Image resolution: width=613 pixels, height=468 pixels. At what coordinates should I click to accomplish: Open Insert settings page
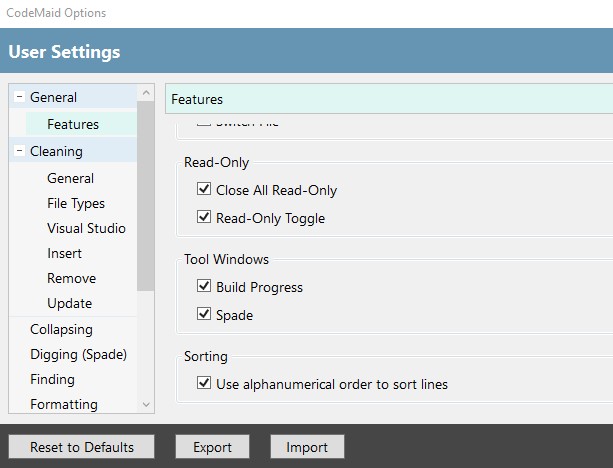coord(65,253)
